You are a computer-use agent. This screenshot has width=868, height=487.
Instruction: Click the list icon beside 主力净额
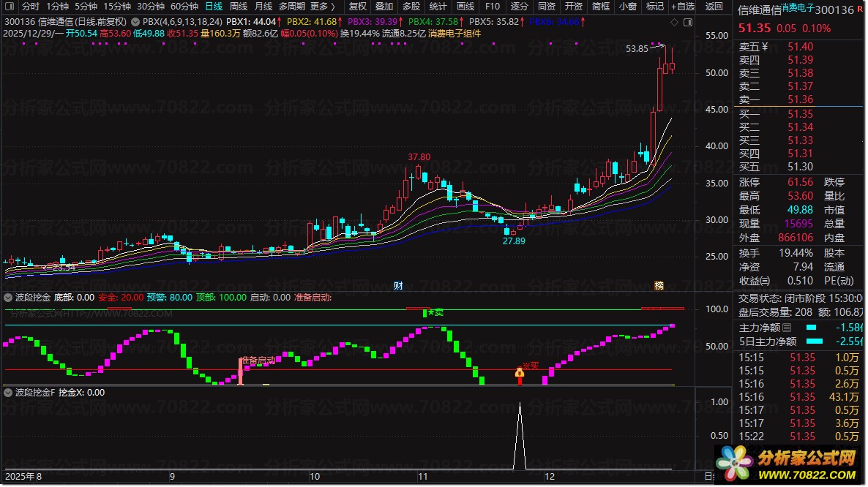(787, 328)
